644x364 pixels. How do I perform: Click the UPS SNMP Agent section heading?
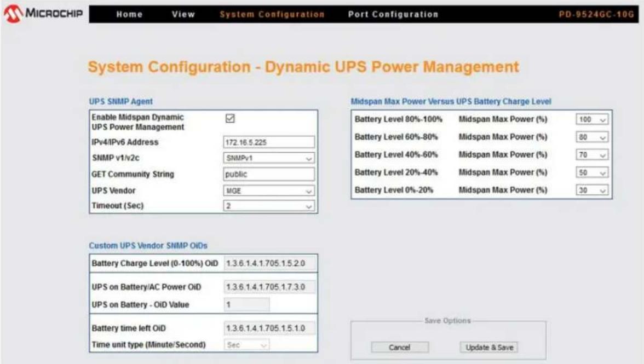click(120, 101)
